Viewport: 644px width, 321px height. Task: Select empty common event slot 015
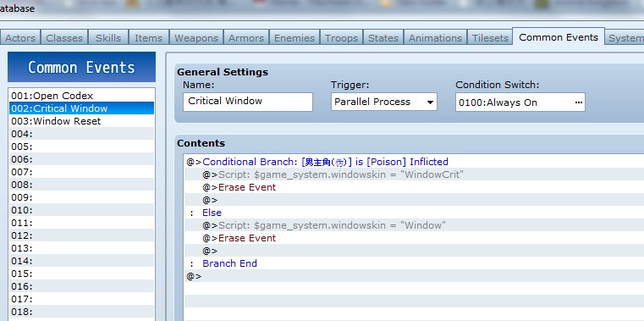pyautogui.click(x=82, y=274)
